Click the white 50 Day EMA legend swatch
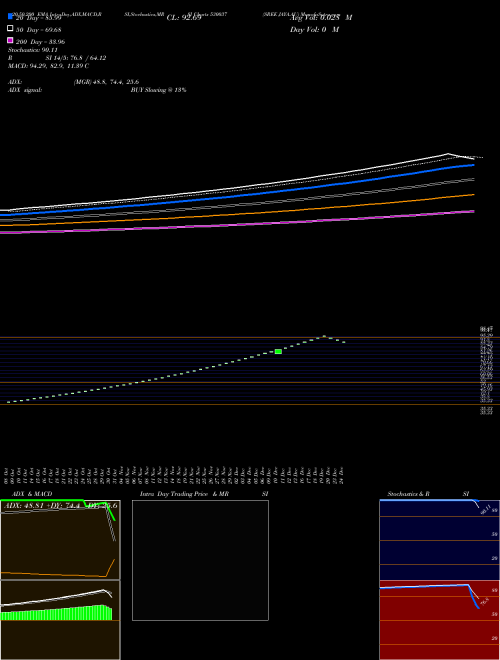 (10, 28)
